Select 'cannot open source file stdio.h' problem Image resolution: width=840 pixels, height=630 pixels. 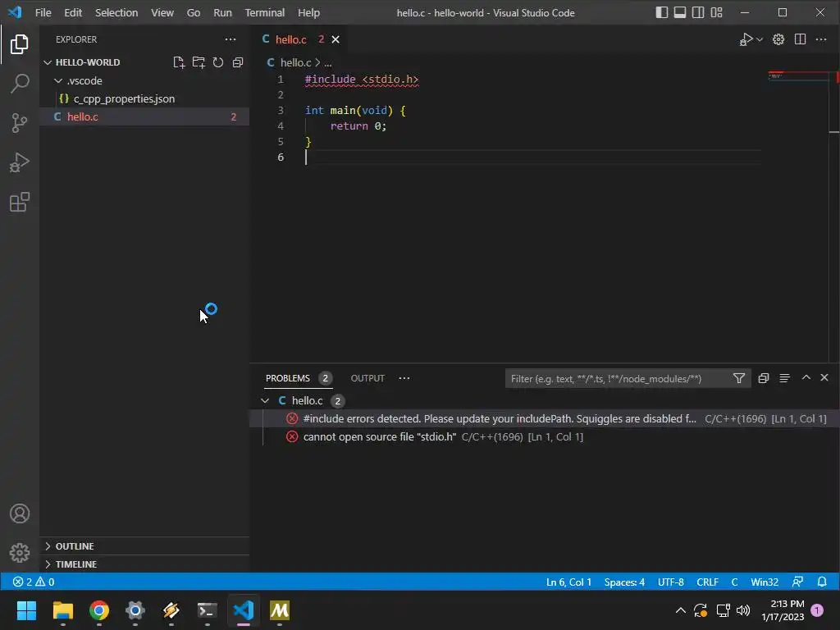(545, 436)
